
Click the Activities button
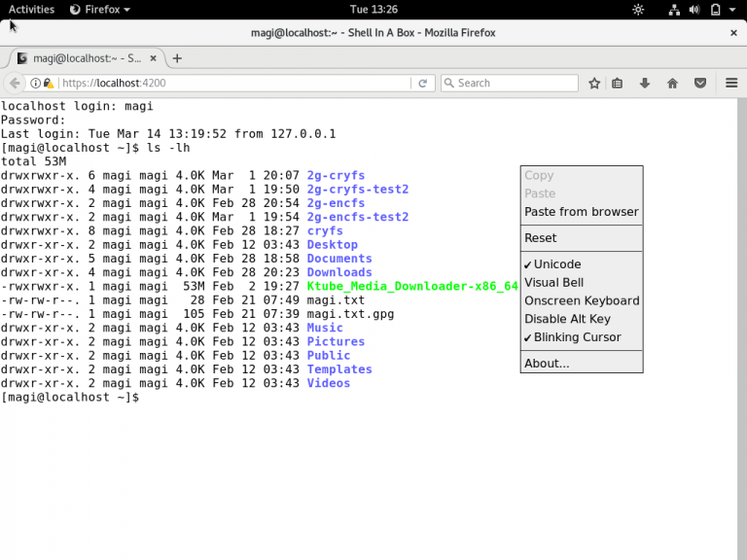(x=31, y=10)
